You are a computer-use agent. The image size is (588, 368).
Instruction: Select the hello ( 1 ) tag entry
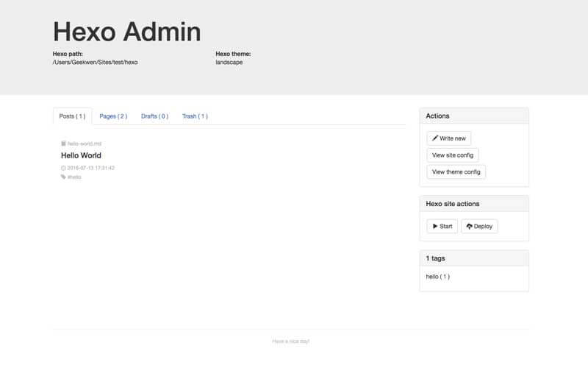click(437, 277)
